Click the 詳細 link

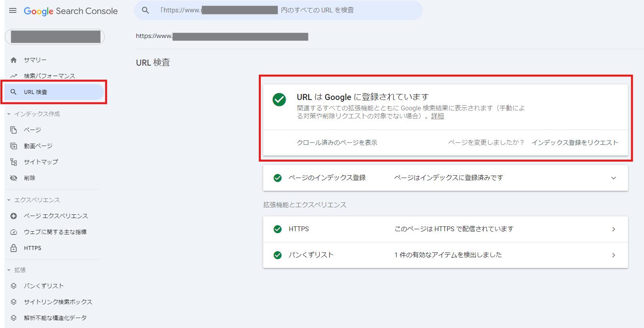click(x=438, y=116)
